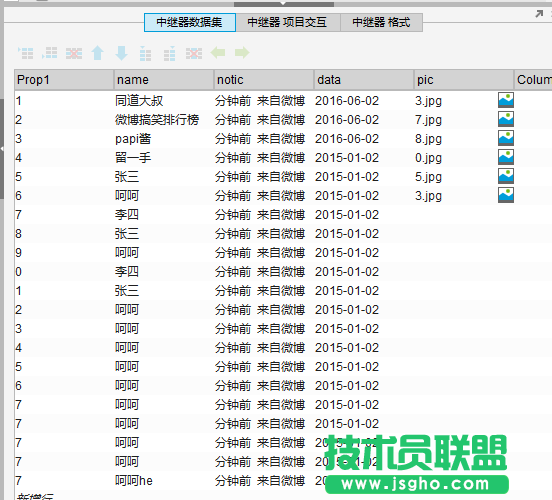The image size is (552, 500).
Task: Click the delete row toolbar icon
Action: click(x=74, y=53)
